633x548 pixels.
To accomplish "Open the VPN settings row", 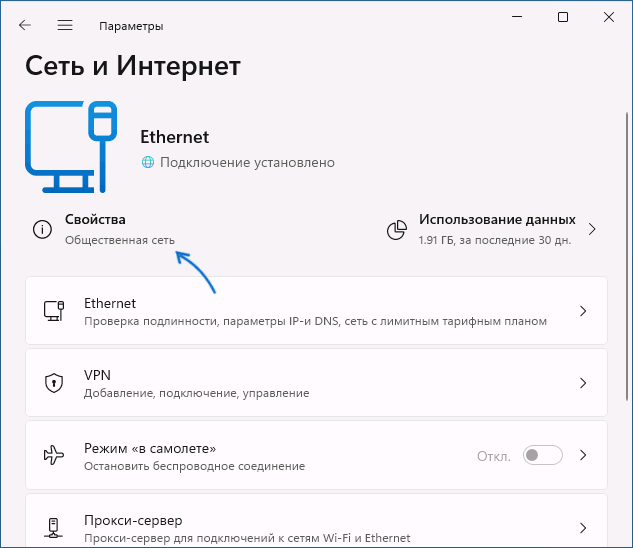I will [x=316, y=383].
